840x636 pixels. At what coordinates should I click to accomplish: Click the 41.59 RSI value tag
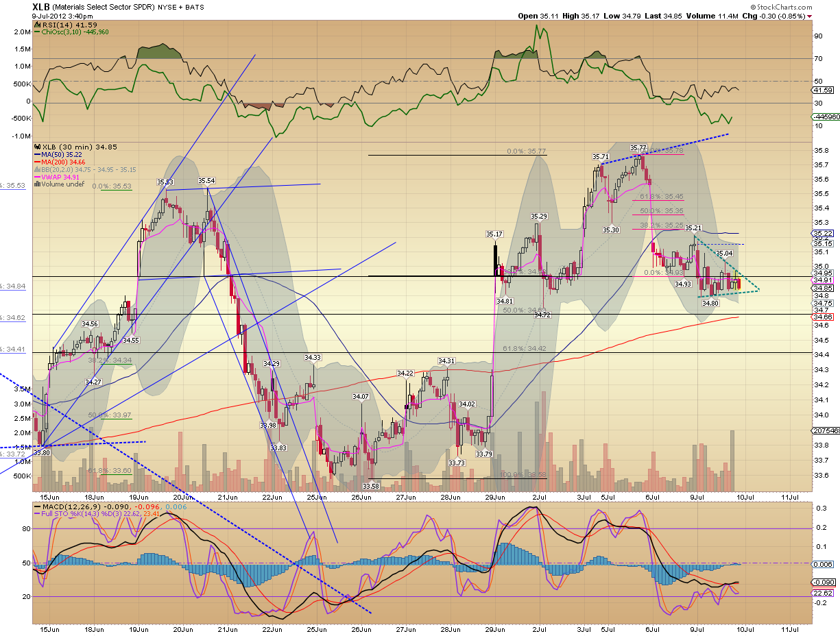click(823, 90)
